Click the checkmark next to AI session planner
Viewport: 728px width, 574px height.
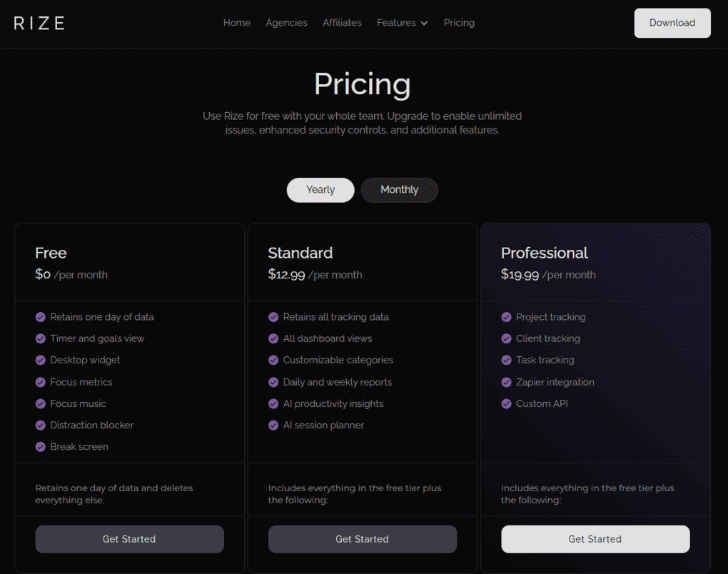pos(273,425)
